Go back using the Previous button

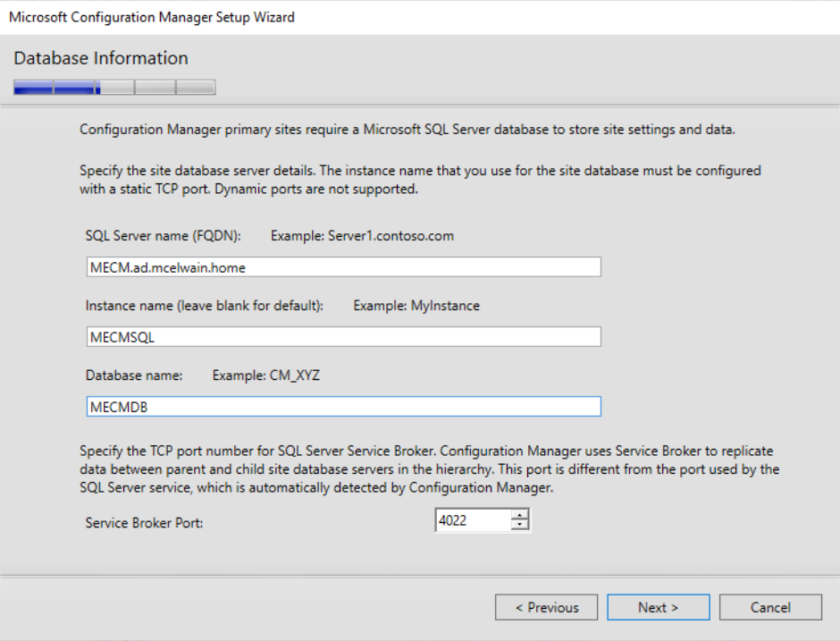(547, 608)
